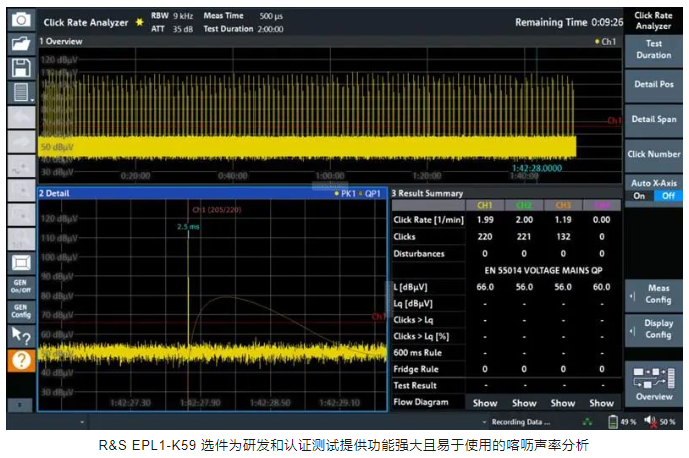Image resolution: width=689 pixels, height=458 pixels.
Task: Select the 2 Detail window title bar
Action: pyautogui.click(x=212, y=193)
